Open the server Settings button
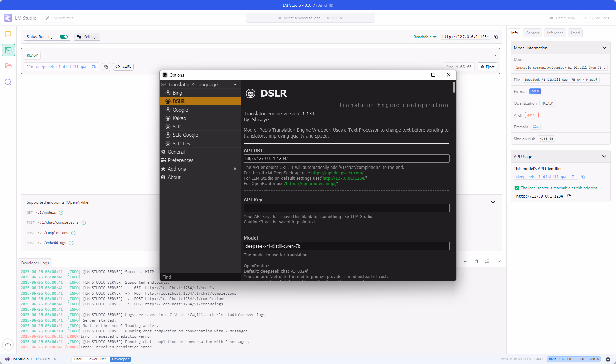616x364 pixels. (x=87, y=37)
